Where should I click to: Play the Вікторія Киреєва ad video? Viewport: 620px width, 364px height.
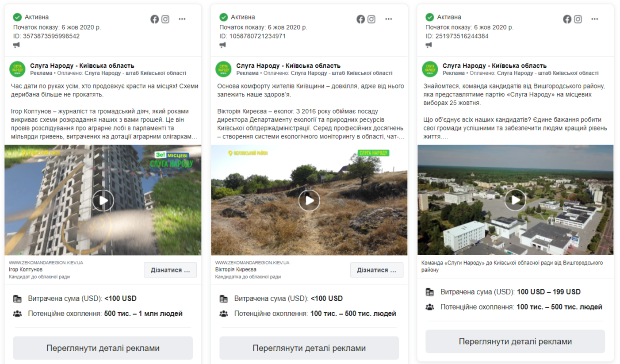[309, 200]
